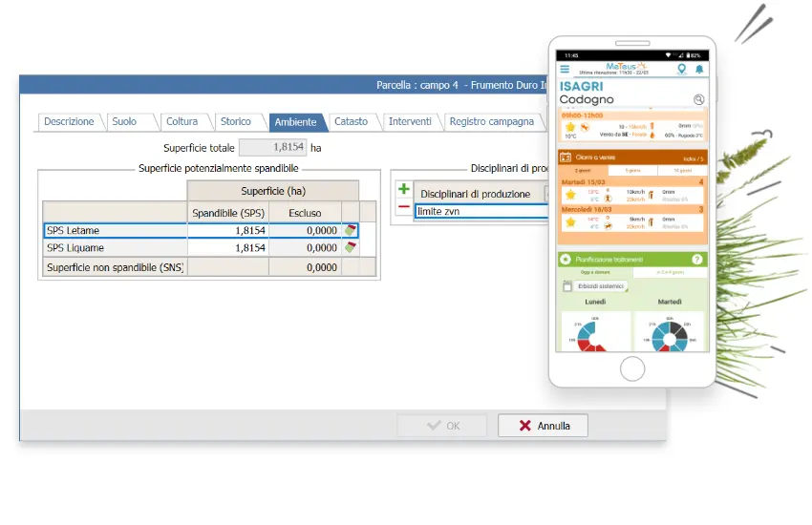Tap the search magnifier next to Codogno
This screenshot has width=812, height=525.
click(698, 99)
